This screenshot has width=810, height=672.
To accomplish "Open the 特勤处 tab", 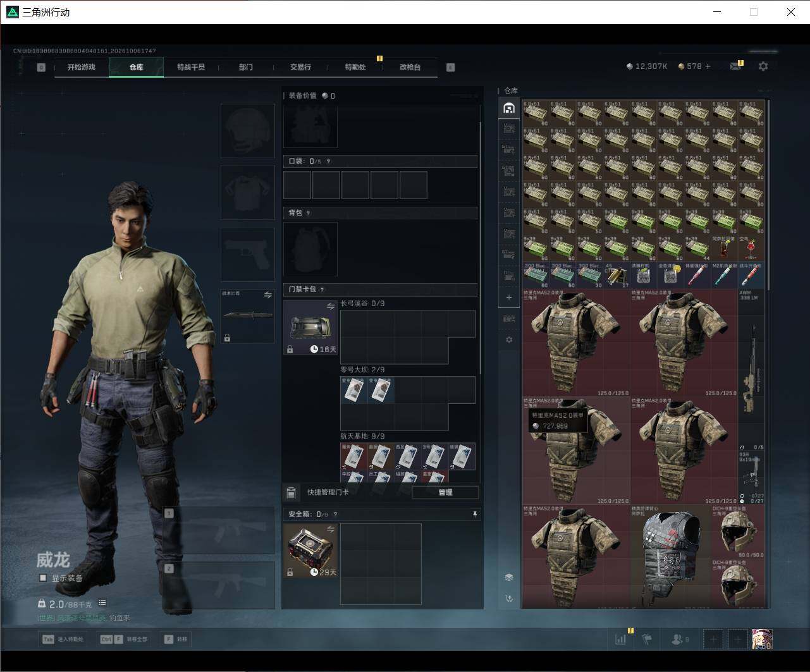I will [355, 67].
